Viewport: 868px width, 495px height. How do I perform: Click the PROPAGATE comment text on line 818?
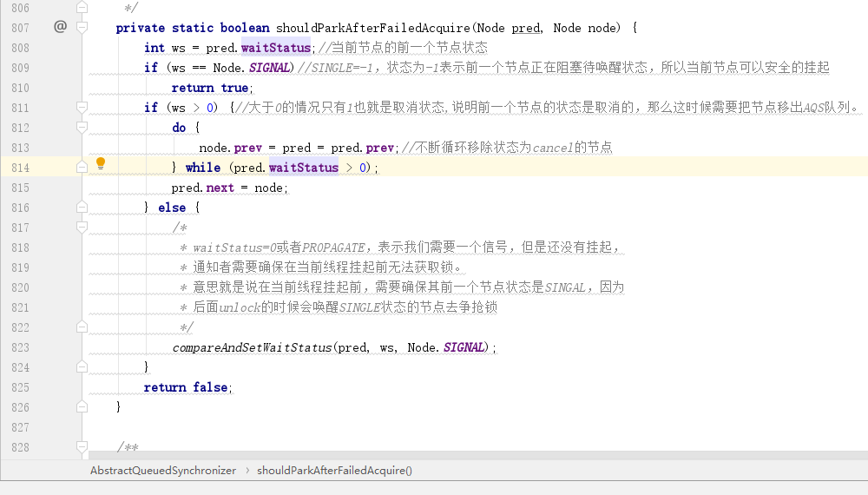point(333,247)
